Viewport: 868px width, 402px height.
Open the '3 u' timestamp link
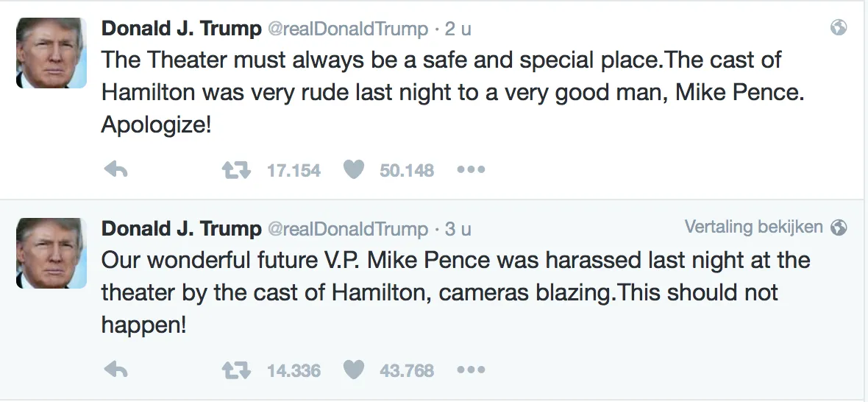click(x=458, y=229)
